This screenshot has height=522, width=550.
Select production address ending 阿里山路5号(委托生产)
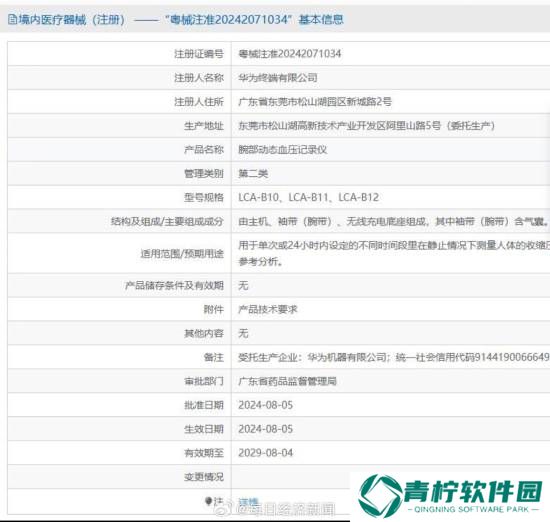(367, 126)
